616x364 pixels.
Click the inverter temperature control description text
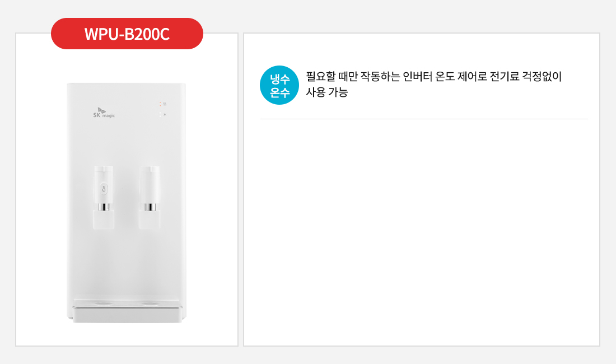pos(433,77)
